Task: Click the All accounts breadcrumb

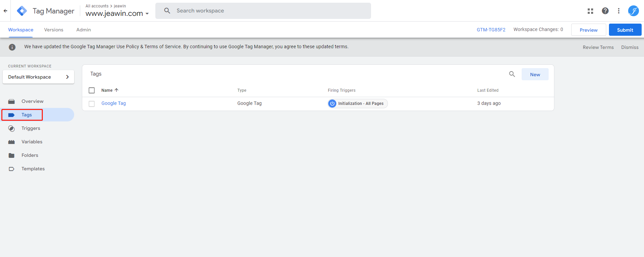Action: (x=97, y=6)
